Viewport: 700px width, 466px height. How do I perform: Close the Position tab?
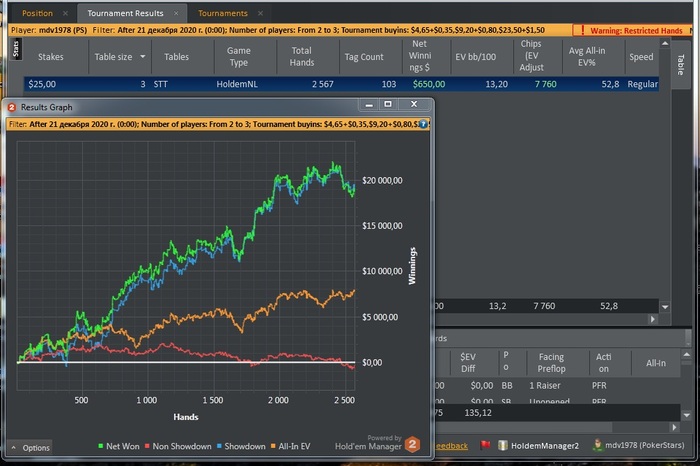65,13
